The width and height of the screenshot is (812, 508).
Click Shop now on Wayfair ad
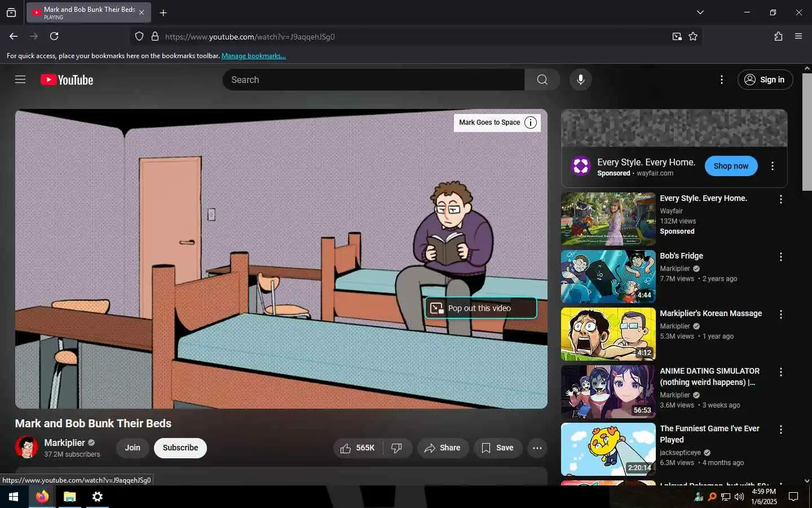[x=731, y=166]
